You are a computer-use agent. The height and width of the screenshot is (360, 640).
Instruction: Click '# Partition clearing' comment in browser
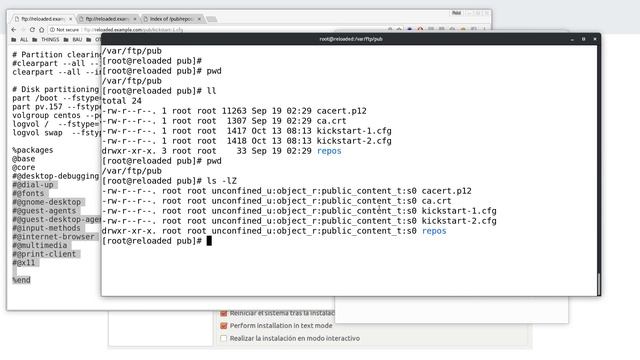tap(57, 55)
